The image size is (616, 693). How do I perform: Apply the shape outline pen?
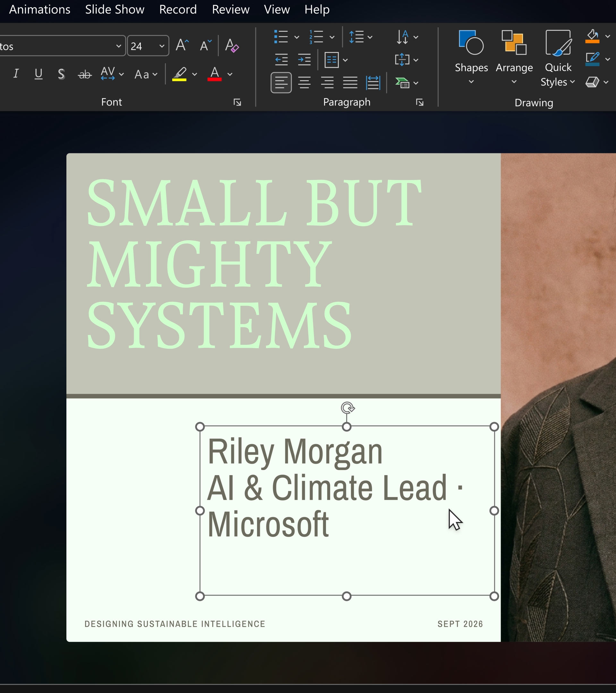click(592, 59)
